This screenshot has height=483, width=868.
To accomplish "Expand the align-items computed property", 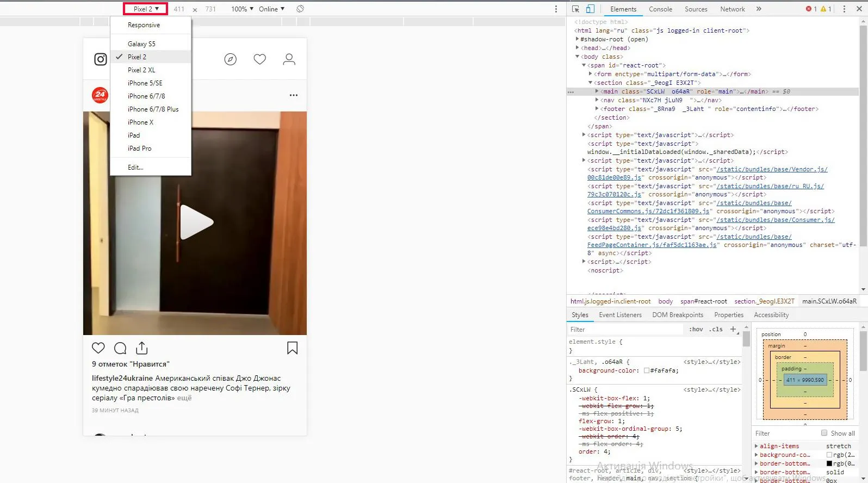I will 756,446.
